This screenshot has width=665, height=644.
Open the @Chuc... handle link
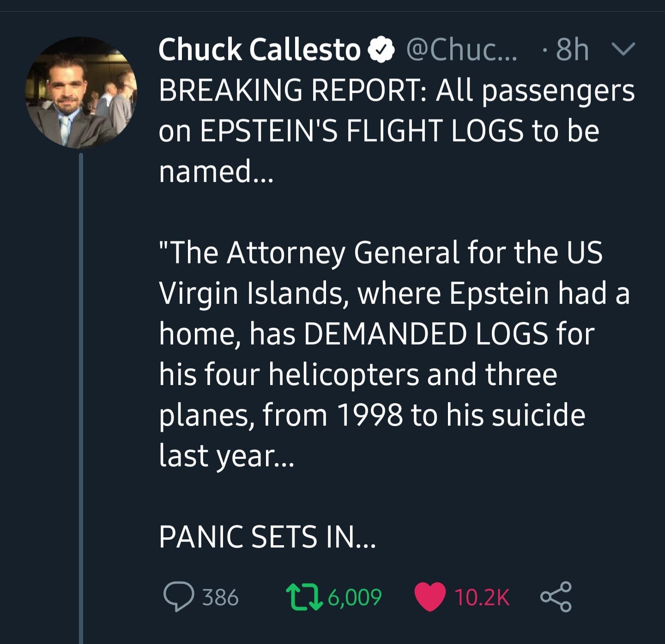click(x=462, y=50)
